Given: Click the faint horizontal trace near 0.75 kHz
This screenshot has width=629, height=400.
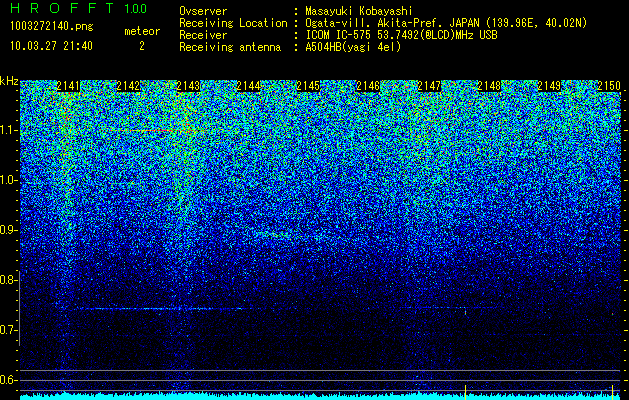Looking at the screenshot, I should click(x=164, y=309).
